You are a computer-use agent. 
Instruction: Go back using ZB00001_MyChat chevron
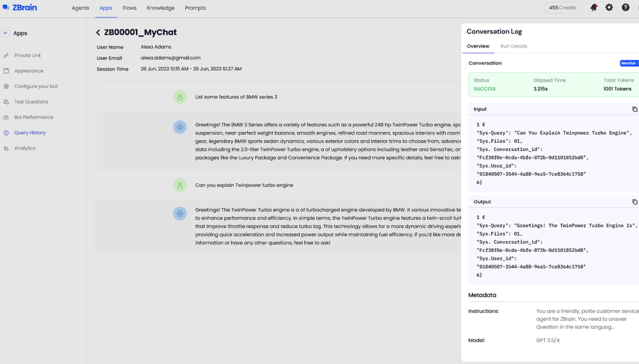(x=98, y=32)
